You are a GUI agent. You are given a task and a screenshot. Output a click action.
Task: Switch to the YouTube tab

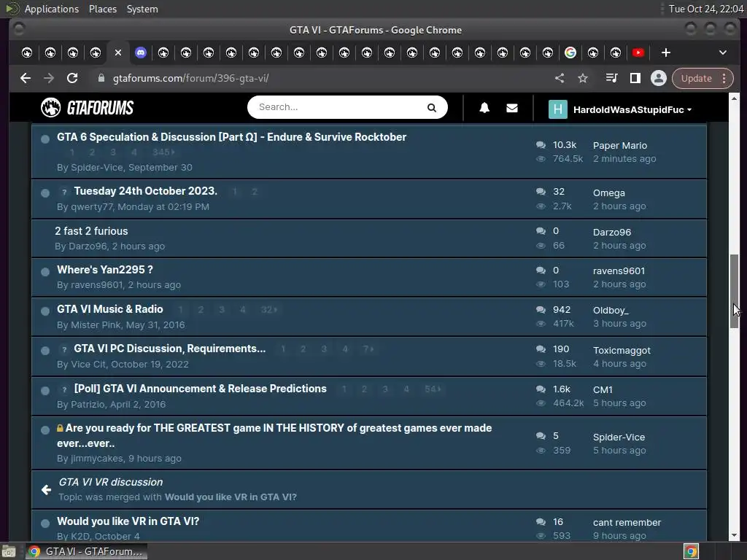[638, 52]
